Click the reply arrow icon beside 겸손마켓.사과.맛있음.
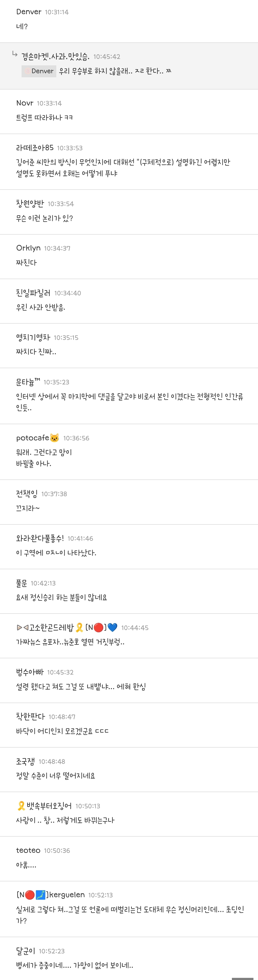The width and height of the screenshot is (258, 980). point(15,54)
